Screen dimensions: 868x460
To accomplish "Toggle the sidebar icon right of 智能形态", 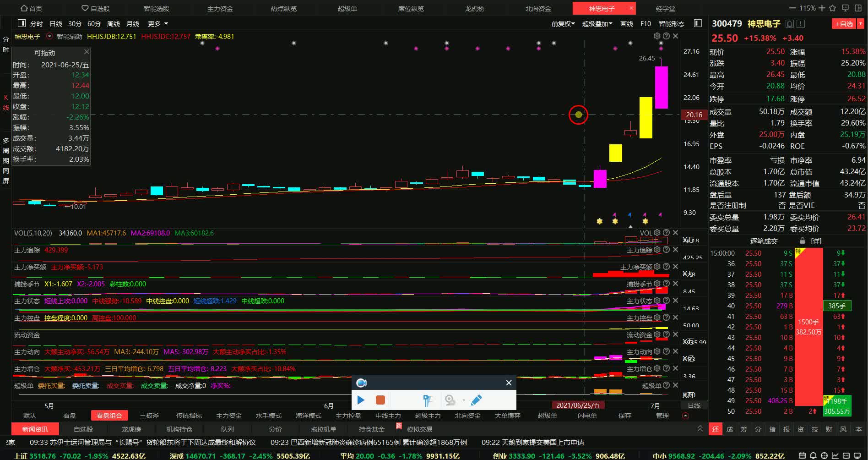I will coord(698,23).
